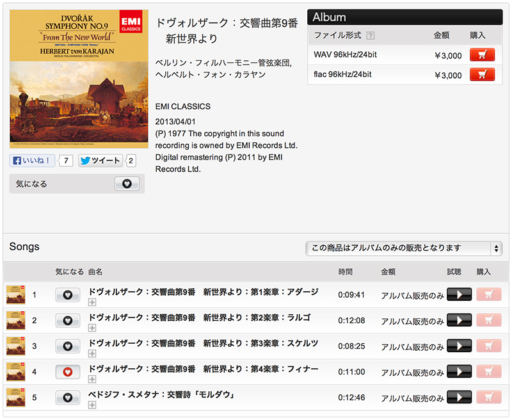Screen dimensions: 512x420
Task: Click the Facebook like count 7
Action: point(66,161)
